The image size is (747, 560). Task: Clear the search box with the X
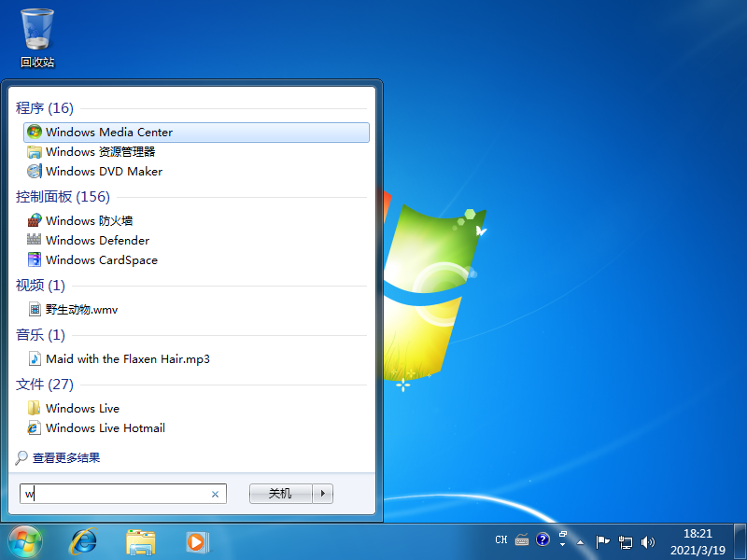[215, 494]
